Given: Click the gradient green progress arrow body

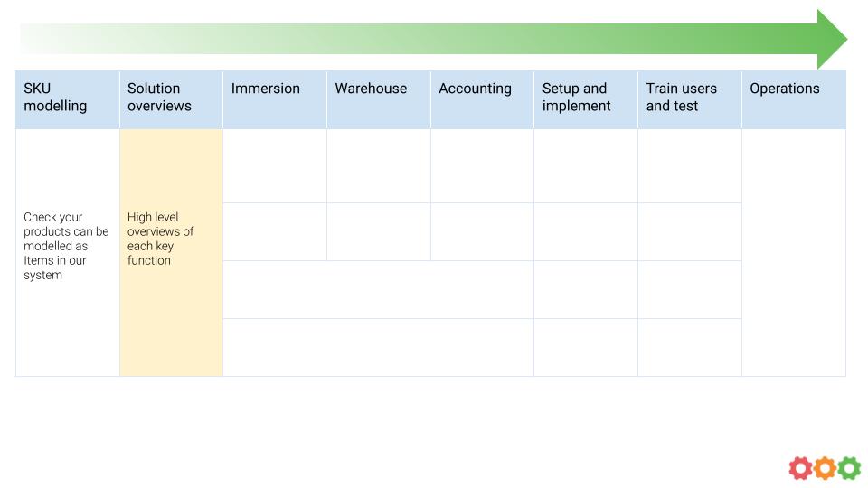Looking at the screenshot, I should pos(419,39).
